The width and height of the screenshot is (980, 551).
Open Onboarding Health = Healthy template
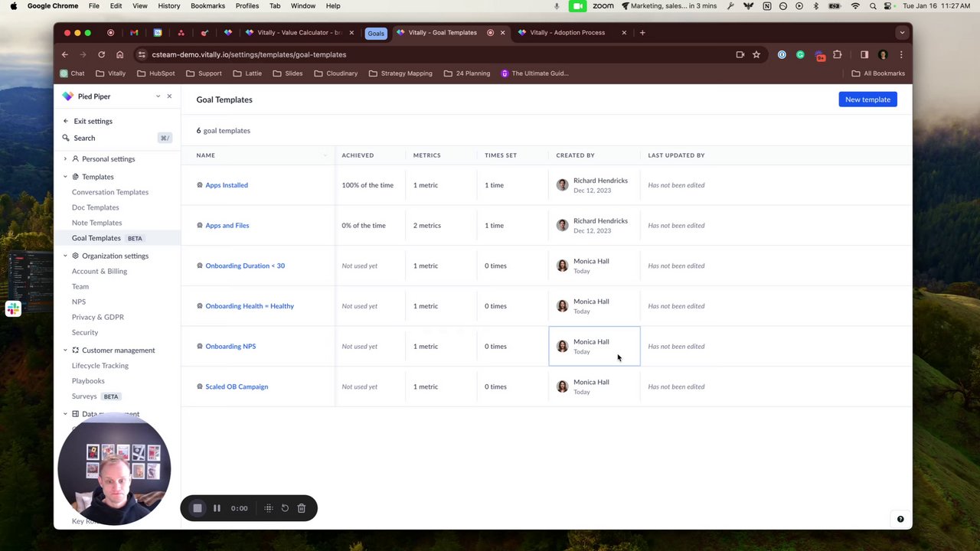[x=250, y=306]
